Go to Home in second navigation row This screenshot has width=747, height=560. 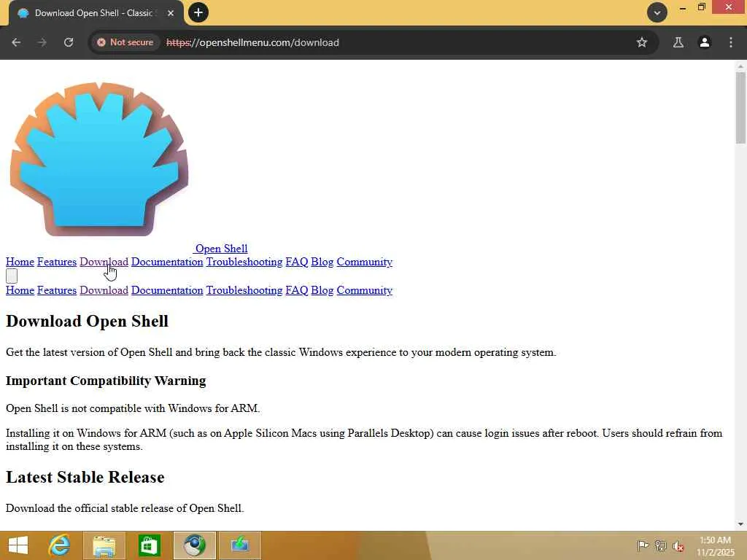(x=20, y=290)
